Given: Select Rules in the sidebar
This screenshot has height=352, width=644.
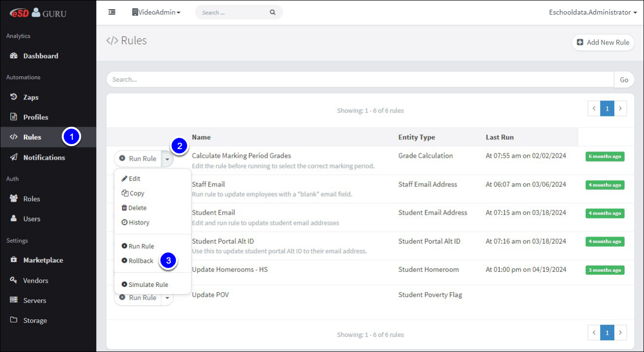Looking at the screenshot, I should [48, 137].
